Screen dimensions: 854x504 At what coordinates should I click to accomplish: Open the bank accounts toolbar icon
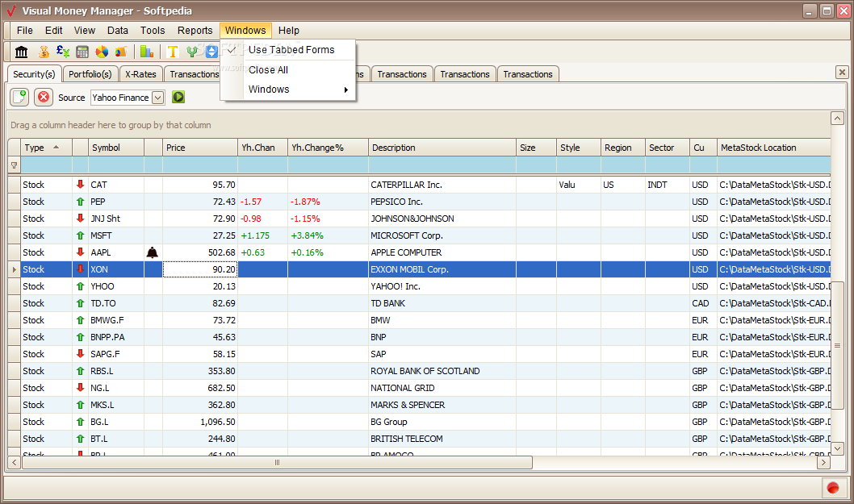point(21,52)
